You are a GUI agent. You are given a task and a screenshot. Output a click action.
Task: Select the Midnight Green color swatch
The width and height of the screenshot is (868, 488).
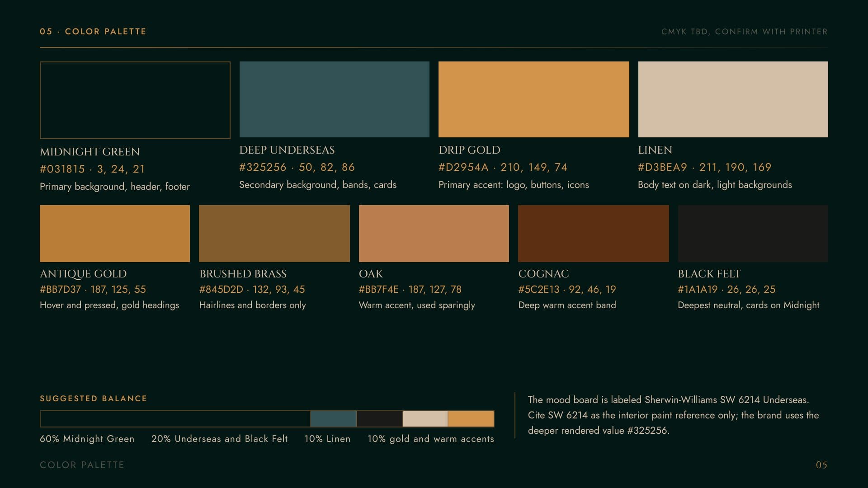point(135,100)
